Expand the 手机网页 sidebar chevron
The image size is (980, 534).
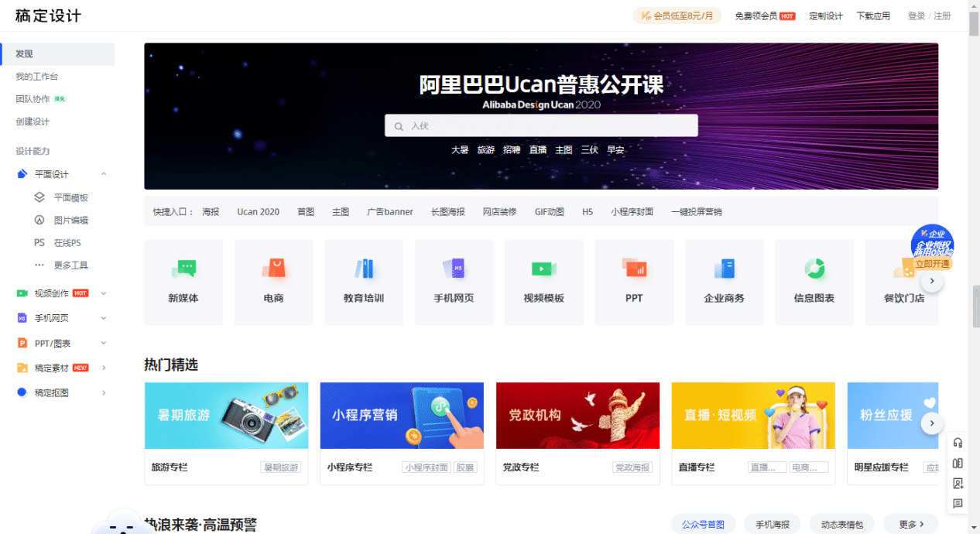(104, 318)
